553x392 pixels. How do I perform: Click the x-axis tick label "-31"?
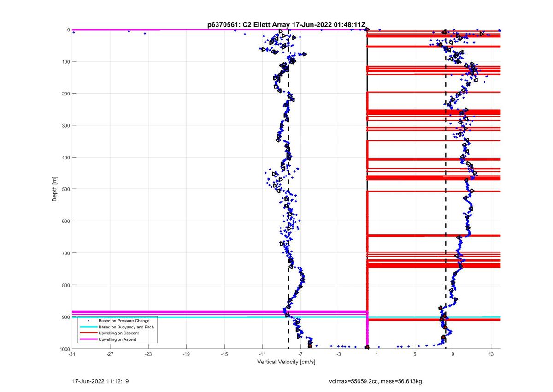tap(72, 354)
